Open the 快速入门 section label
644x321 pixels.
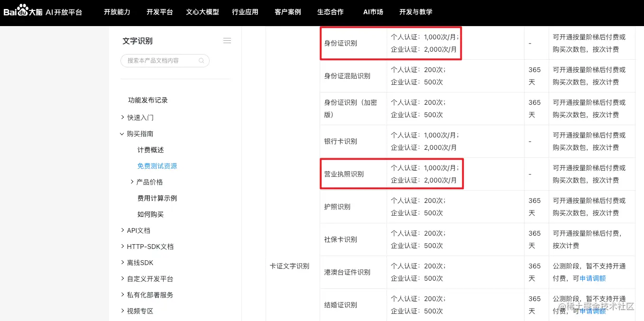click(140, 118)
